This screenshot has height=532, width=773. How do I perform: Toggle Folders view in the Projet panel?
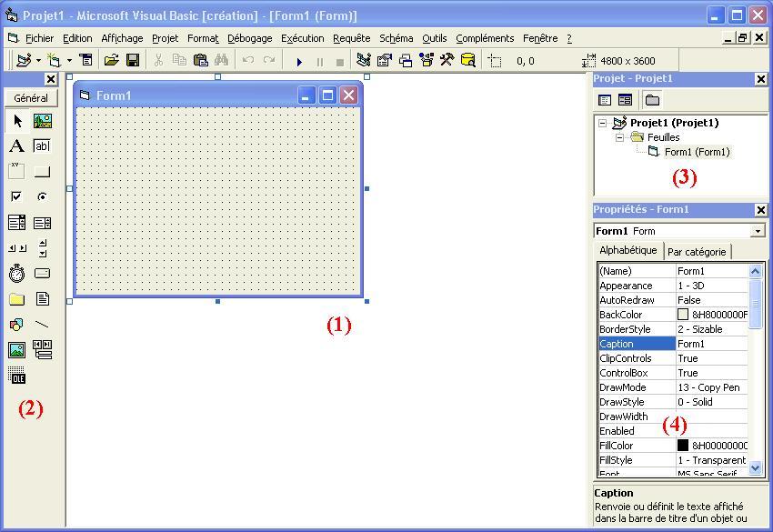pyautogui.click(x=653, y=100)
